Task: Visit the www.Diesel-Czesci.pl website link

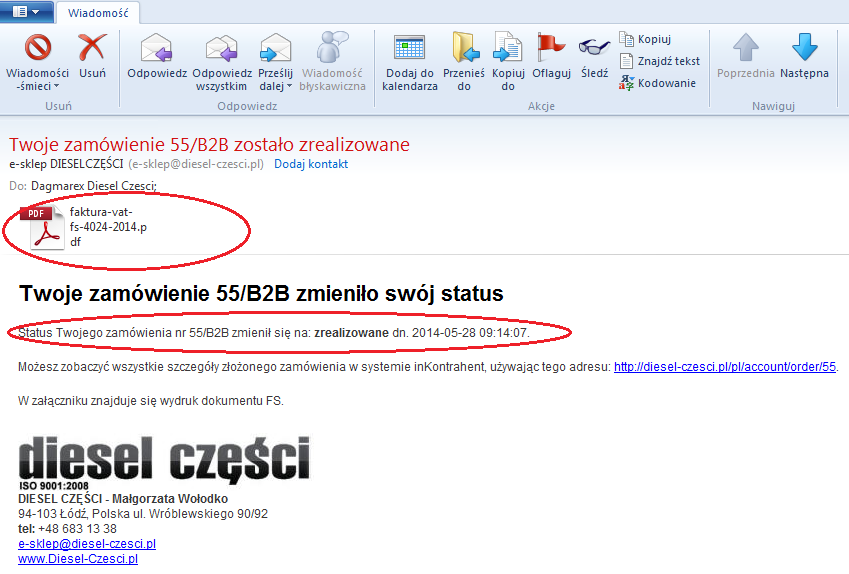Action: coord(78,559)
